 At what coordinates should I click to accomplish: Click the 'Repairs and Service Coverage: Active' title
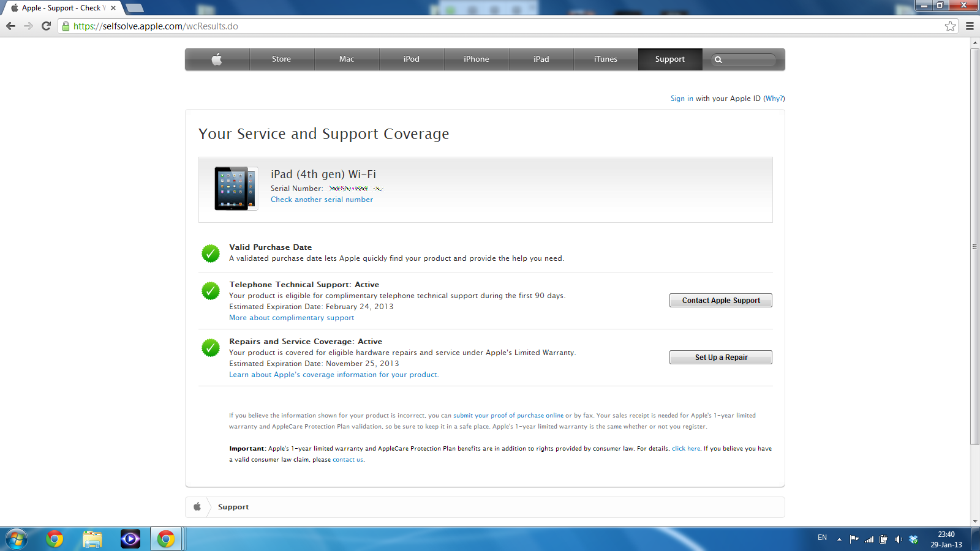(x=305, y=342)
